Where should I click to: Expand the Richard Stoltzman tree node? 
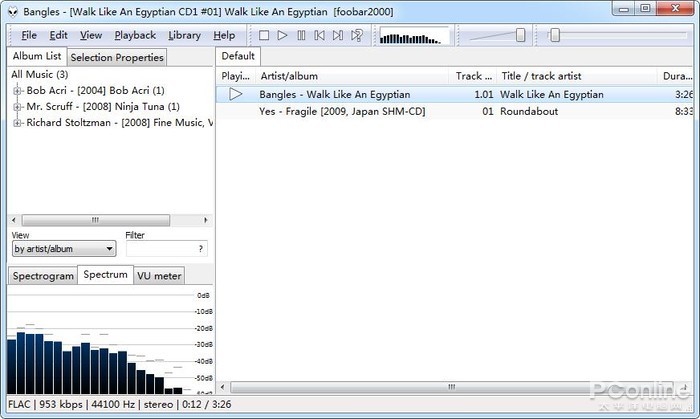coord(17,123)
